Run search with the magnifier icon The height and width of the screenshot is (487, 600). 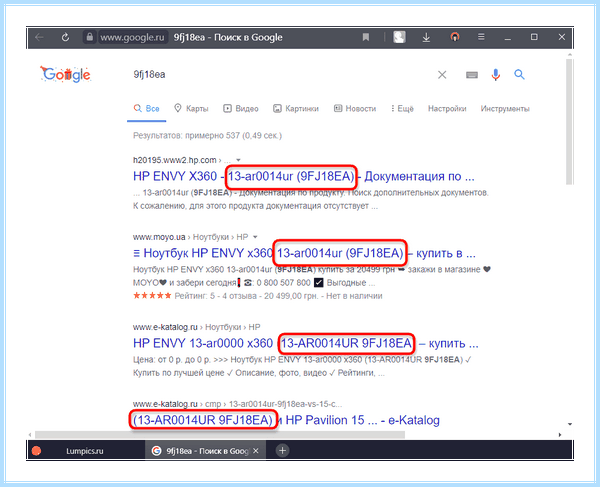click(x=519, y=74)
